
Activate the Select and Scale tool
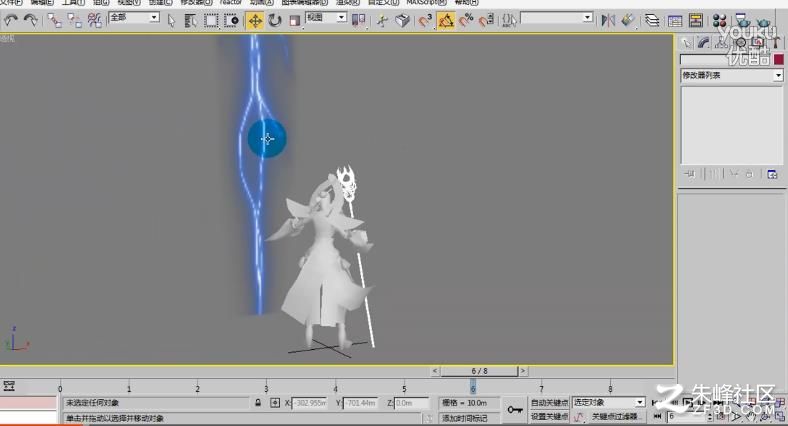click(x=294, y=21)
